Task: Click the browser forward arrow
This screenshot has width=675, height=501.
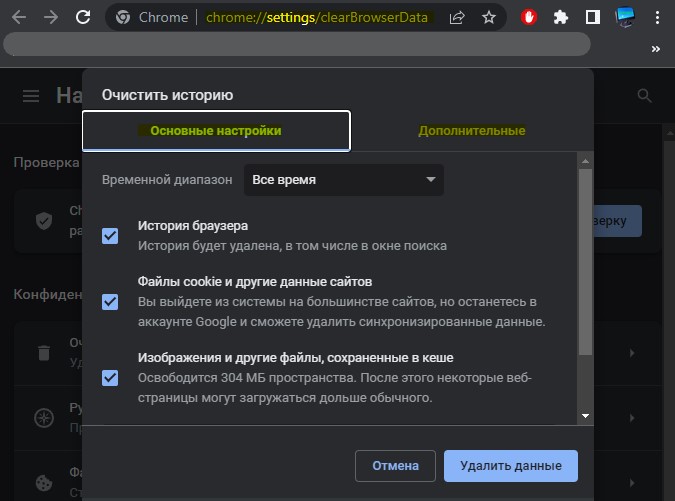Action: pos(51,18)
